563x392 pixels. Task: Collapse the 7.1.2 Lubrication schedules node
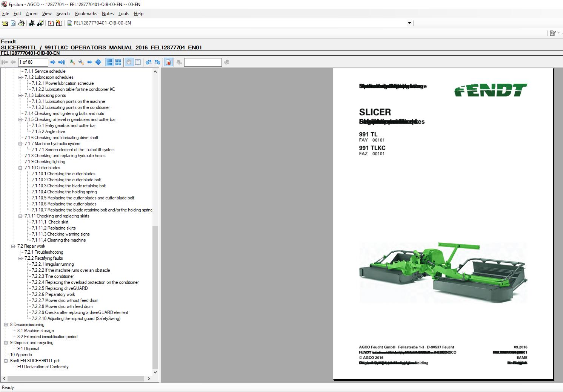pos(20,77)
